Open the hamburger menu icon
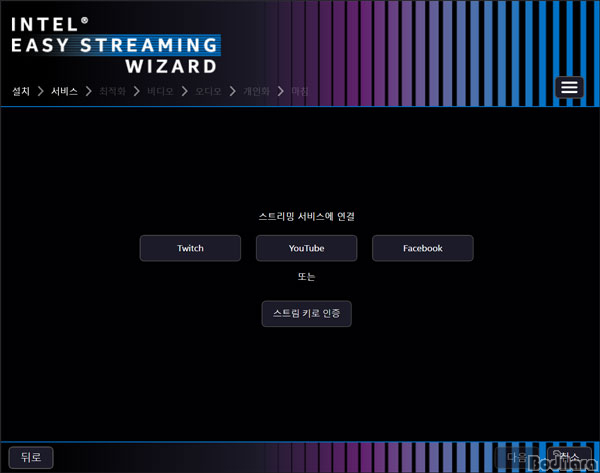 (569, 88)
